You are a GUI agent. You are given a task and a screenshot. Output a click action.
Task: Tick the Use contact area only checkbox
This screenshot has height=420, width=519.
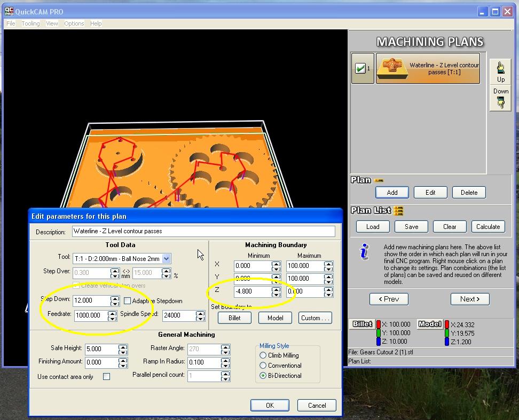(x=107, y=376)
